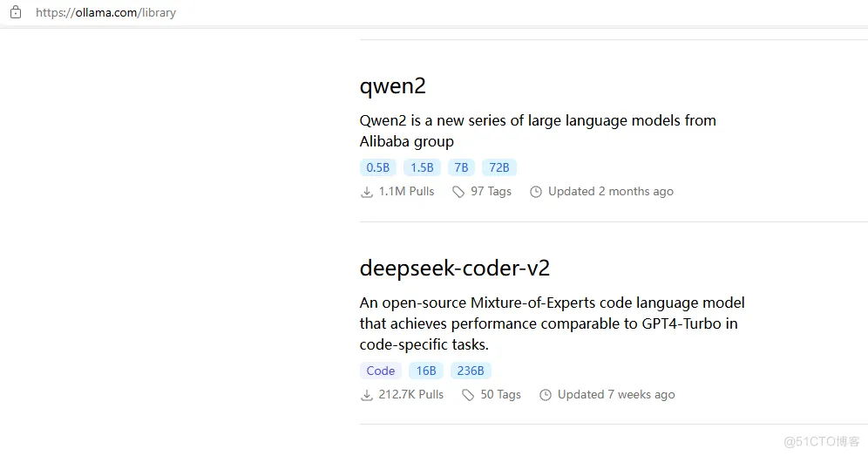The image size is (868, 456).
Task: Click the download icon beside 1.1M Pulls
Action: pyautogui.click(x=367, y=193)
